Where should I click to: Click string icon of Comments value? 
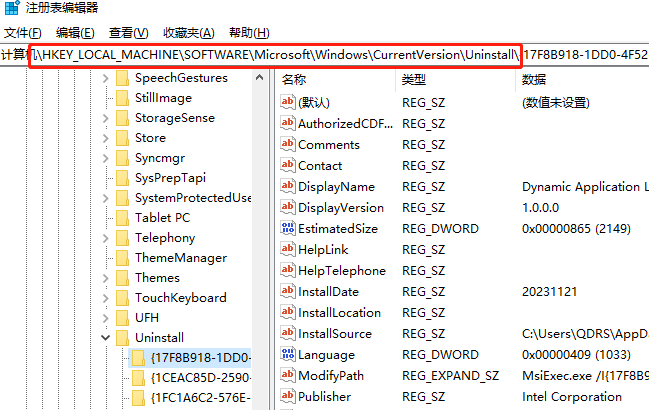pos(288,144)
